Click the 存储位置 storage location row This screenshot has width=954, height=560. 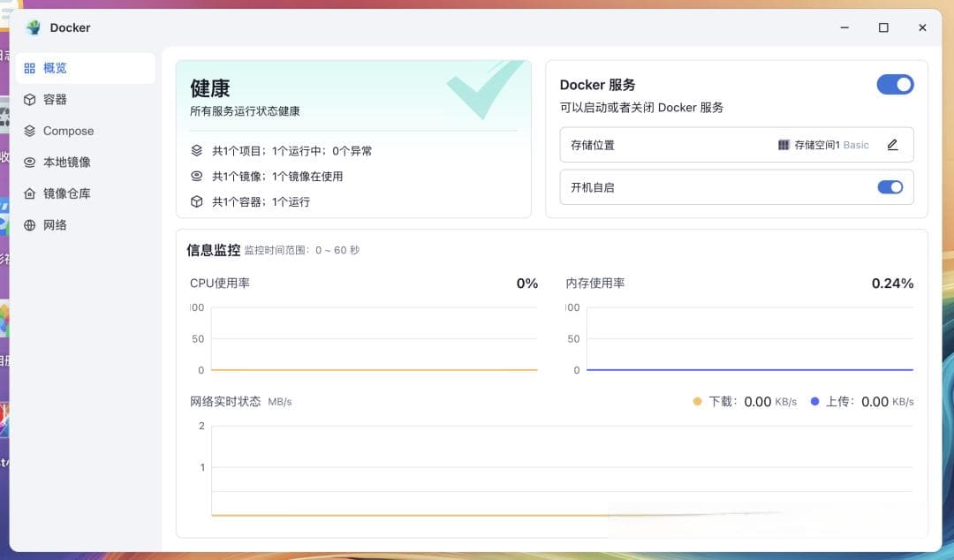pos(737,145)
